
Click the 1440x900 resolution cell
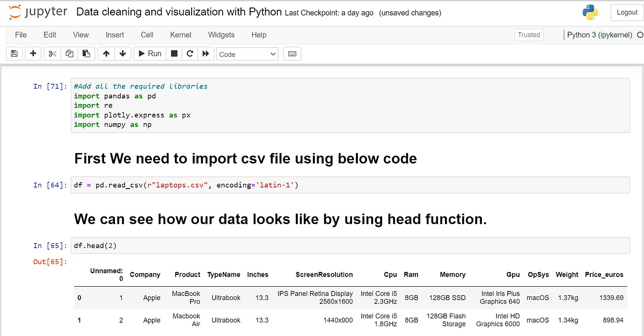pyautogui.click(x=337, y=320)
